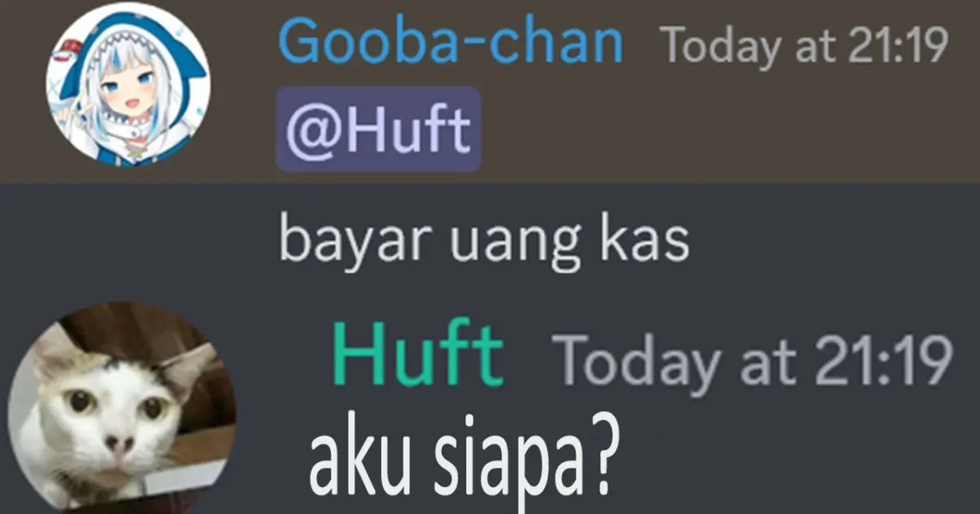Viewport: 980px width, 514px height.
Task: Click the green Huft username
Action: 418,356
